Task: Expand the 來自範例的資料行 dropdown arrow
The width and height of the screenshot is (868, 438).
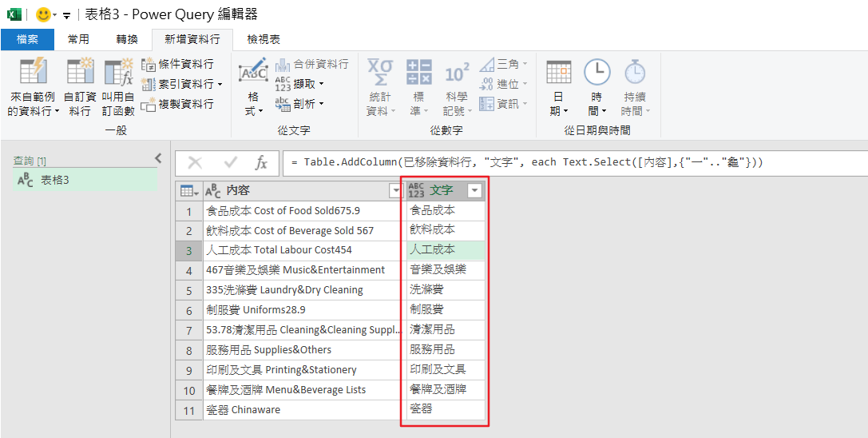Action: pos(57,111)
